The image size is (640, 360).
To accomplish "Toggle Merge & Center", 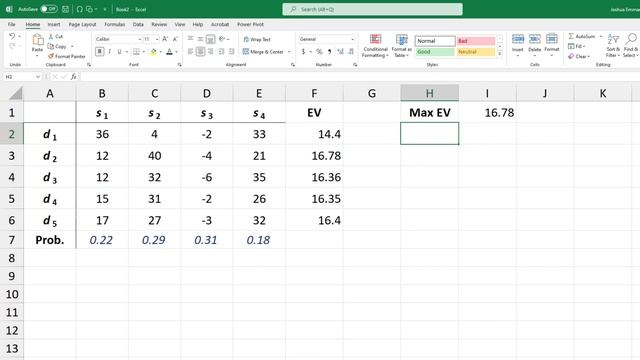I will tap(263, 52).
